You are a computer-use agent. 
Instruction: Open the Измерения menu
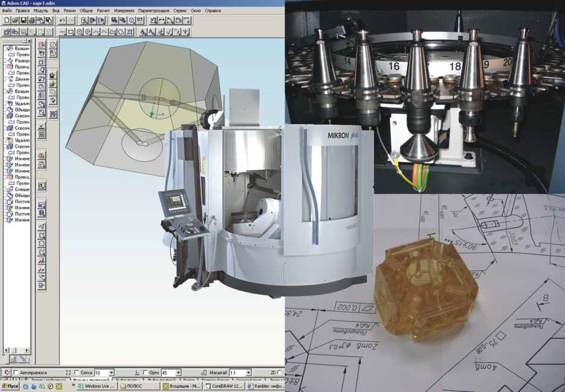(x=124, y=10)
